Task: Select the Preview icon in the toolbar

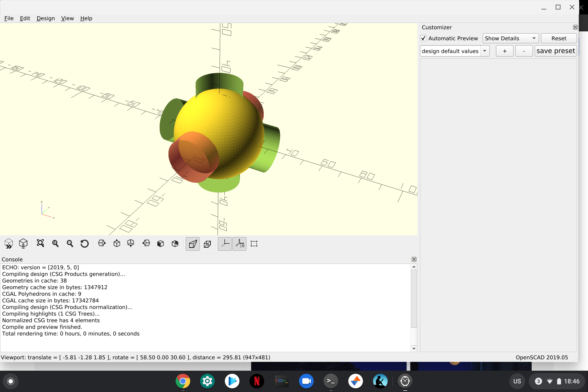Action: (8, 243)
